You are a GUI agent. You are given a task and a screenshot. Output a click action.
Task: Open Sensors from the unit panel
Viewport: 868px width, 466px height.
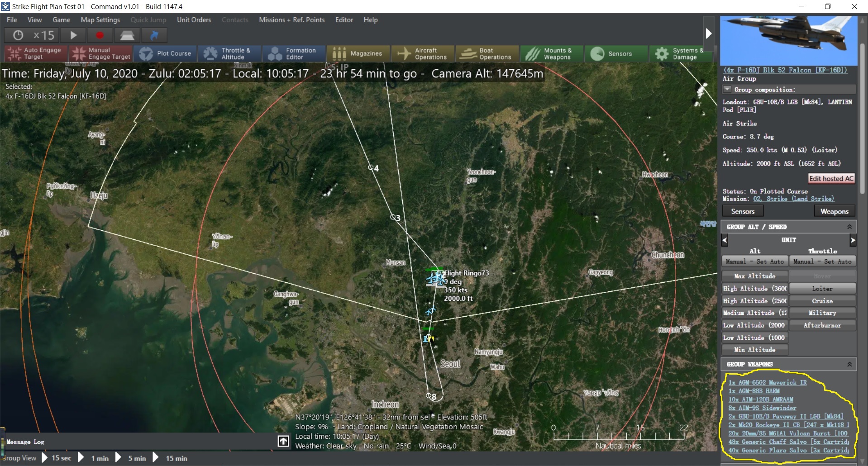coord(743,211)
